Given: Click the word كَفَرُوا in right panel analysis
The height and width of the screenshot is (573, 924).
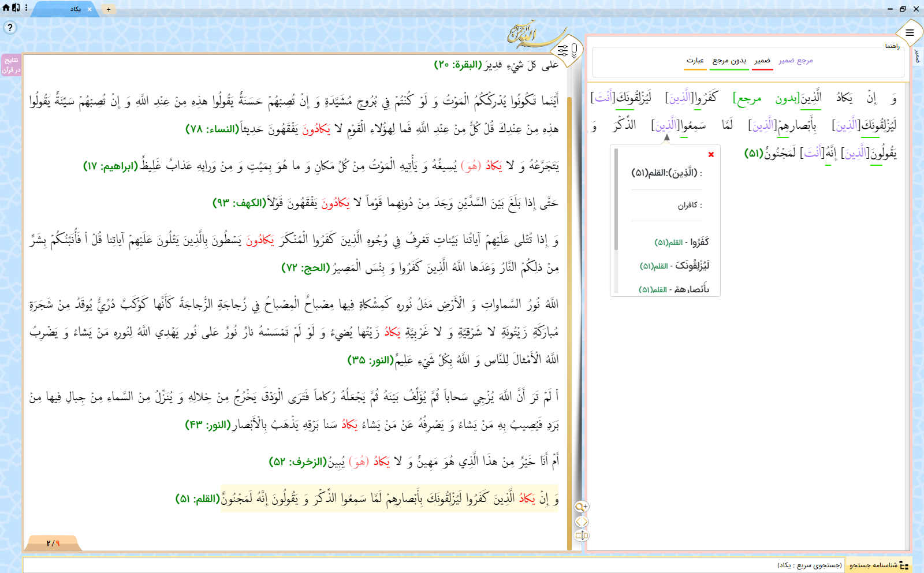Looking at the screenshot, I should pos(706,98).
